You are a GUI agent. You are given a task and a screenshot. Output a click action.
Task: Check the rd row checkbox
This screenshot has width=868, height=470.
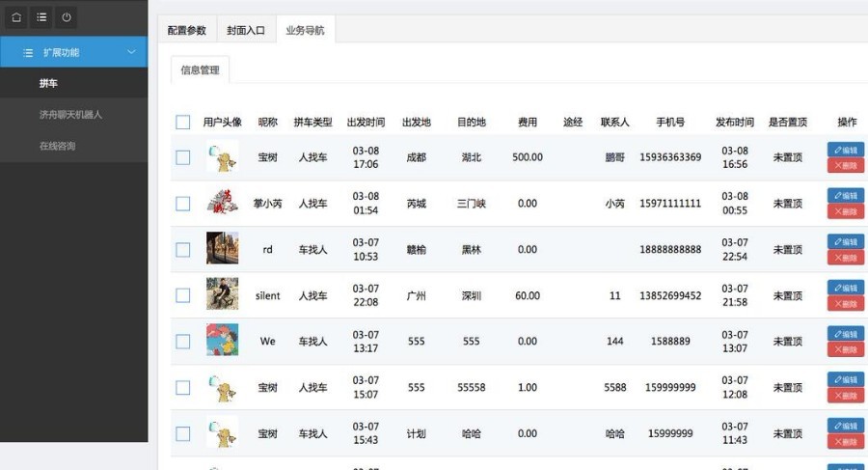point(182,249)
